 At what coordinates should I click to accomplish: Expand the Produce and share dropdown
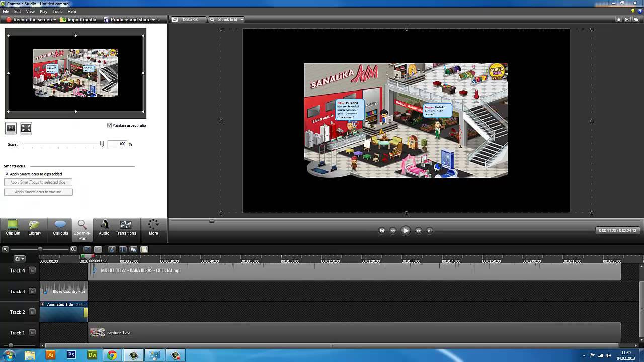pos(153,20)
